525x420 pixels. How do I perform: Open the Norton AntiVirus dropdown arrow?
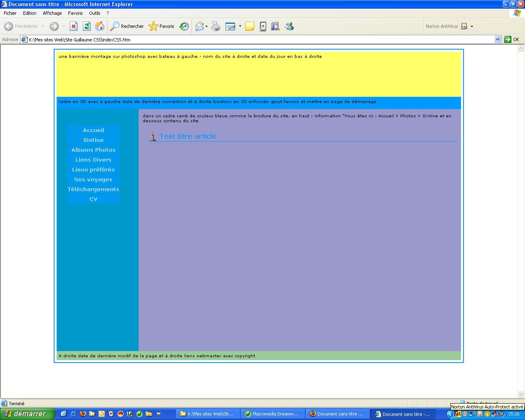point(472,26)
